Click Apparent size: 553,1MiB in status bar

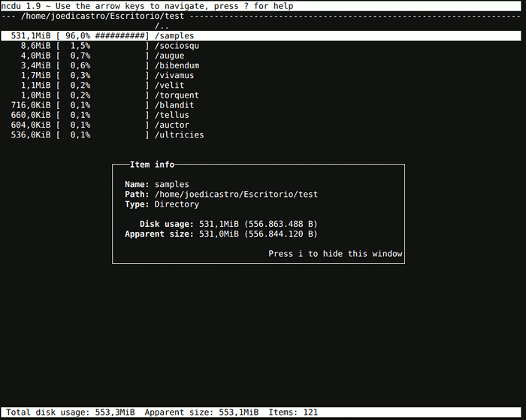click(x=201, y=412)
